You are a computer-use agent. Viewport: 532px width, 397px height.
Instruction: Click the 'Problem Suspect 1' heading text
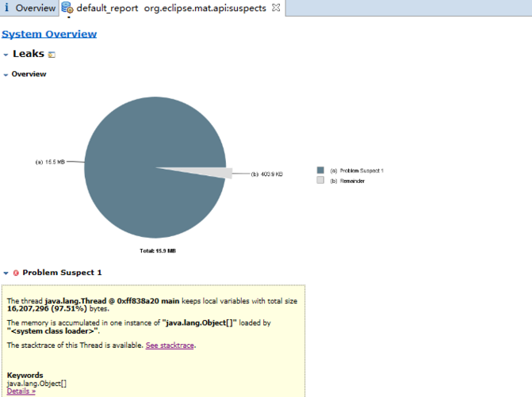pos(62,273)
